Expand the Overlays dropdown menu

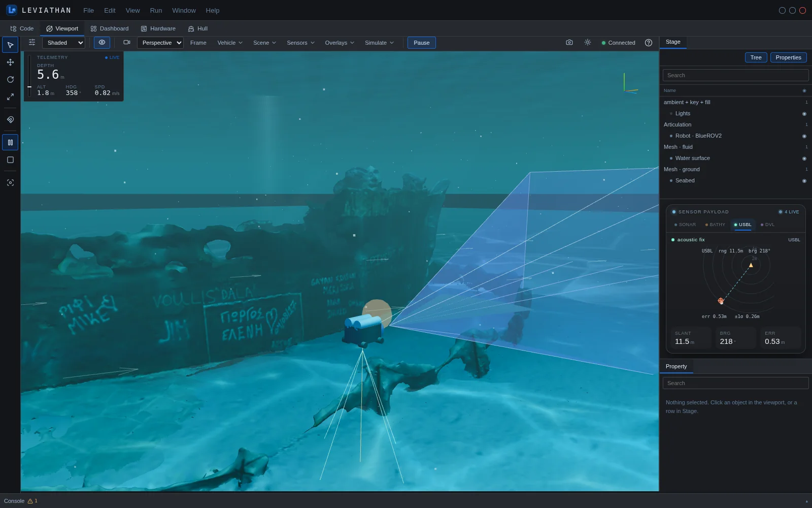[x=340, y=43]
